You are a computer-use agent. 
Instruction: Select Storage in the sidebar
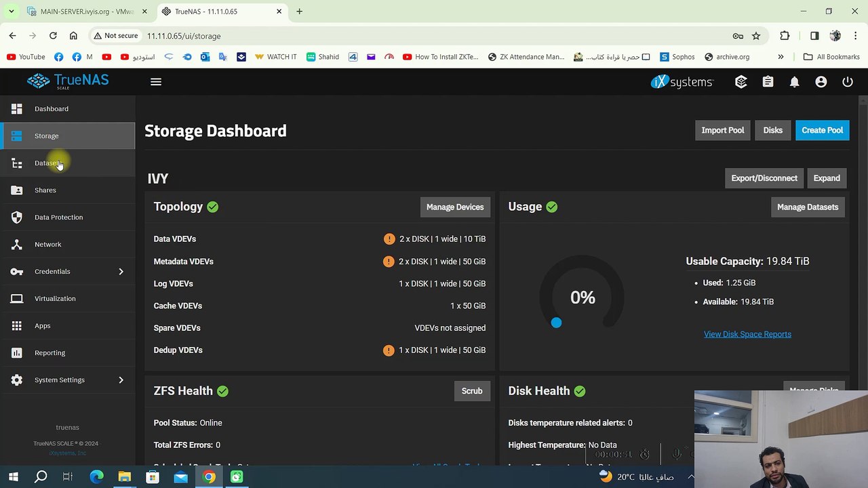(68, 136)
